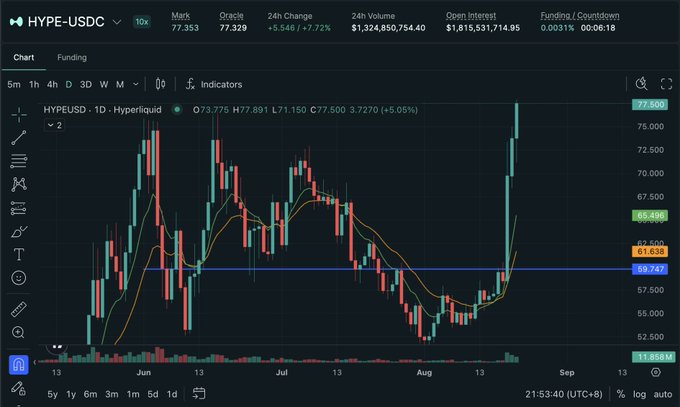Click the 24h Volume value $1,324,850,754.40
The image size is (680, 407).
coord(388,28)
